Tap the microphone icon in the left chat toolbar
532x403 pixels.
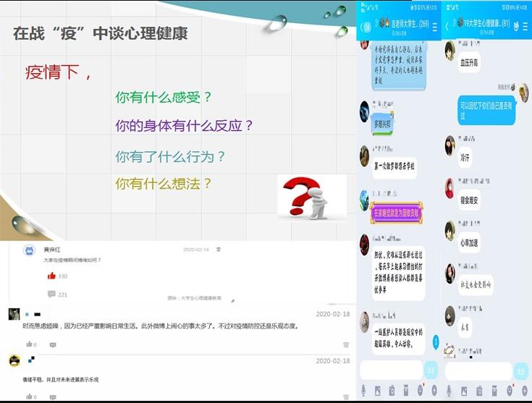point(363,391)
